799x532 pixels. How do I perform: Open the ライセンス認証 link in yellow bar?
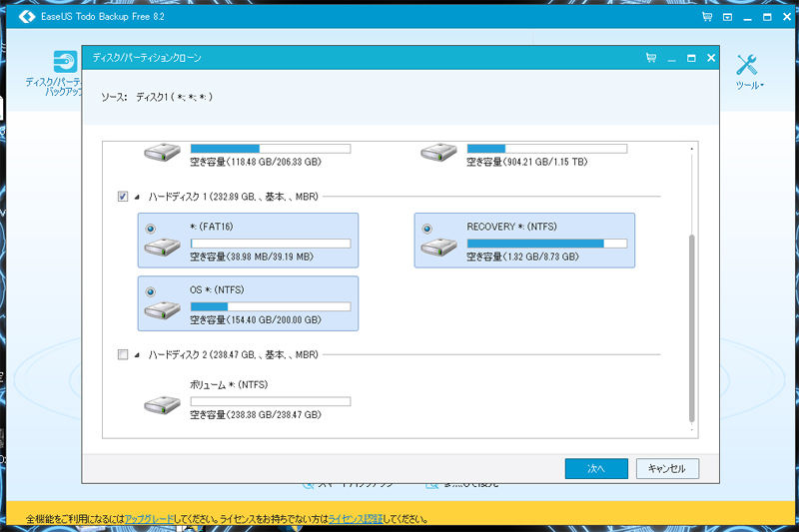[356, 519]
